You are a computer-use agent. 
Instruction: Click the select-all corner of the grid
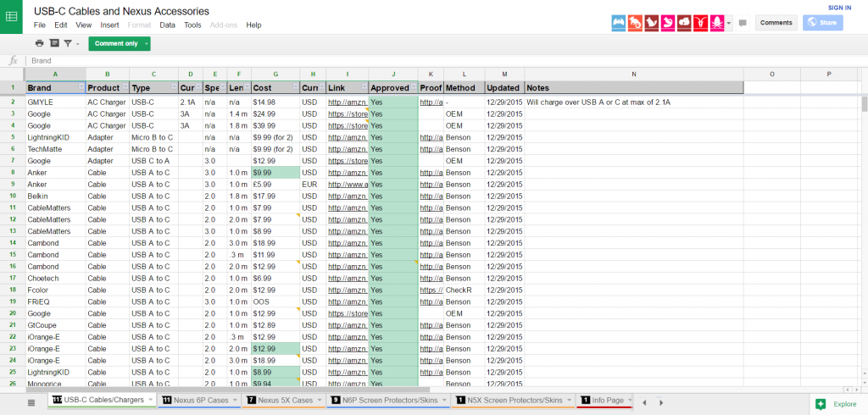[x=12, y=74]
